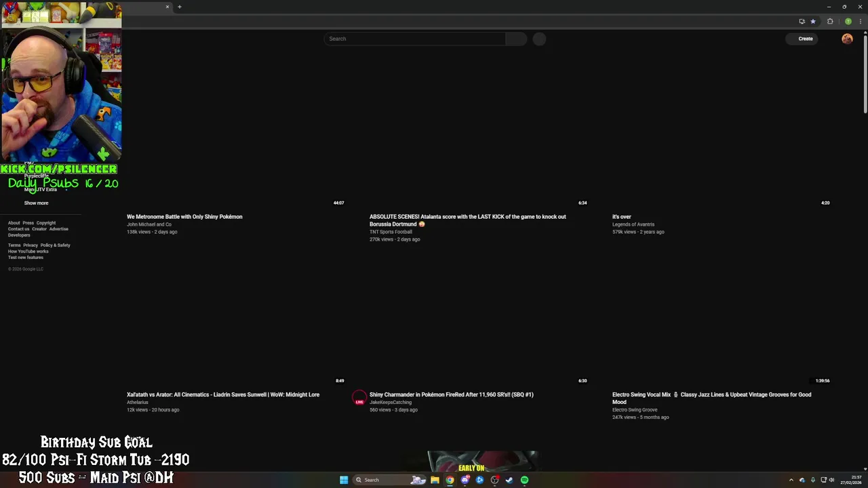
Task: Click the voice search microphone button
Action: click(539, 39)
